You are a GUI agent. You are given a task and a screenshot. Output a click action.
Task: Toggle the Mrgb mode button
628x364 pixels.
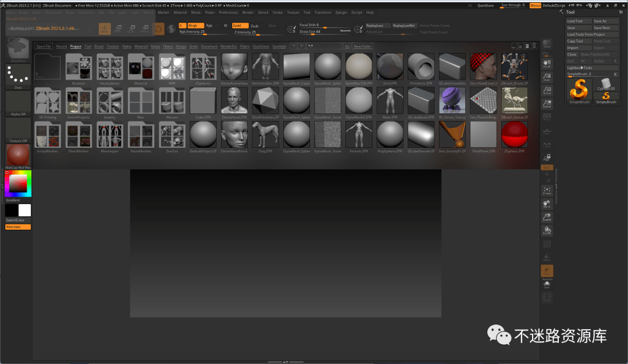coord(195,25)
